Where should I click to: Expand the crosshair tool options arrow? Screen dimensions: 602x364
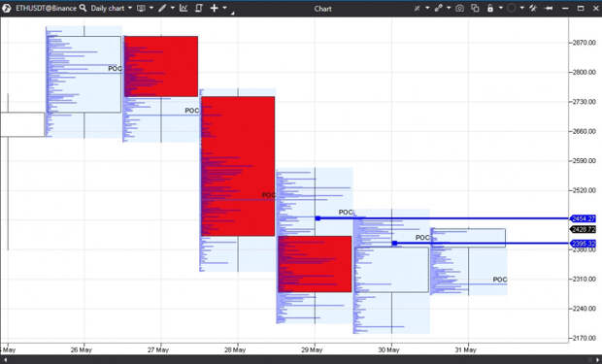[224, 8]
